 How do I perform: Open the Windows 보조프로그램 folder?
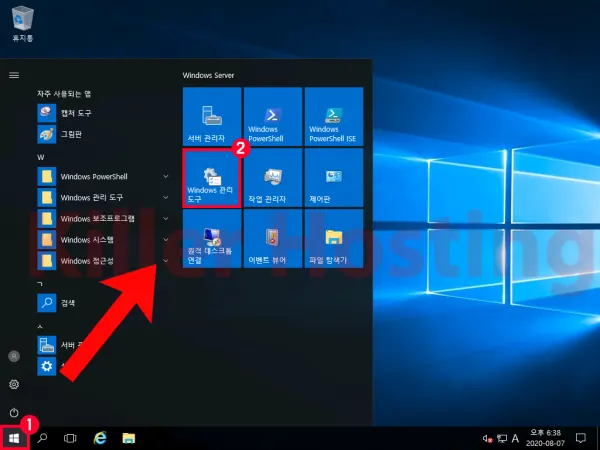coord(103,218)
